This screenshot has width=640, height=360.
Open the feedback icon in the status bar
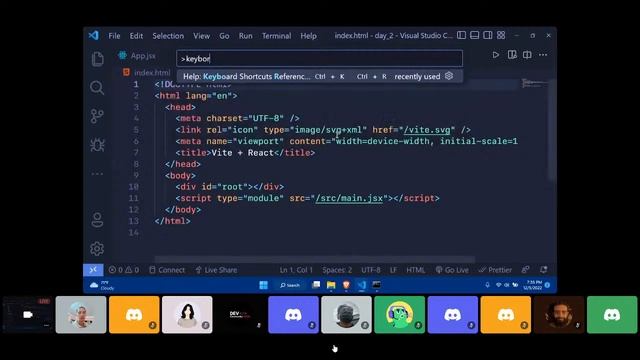pos(525,269)
